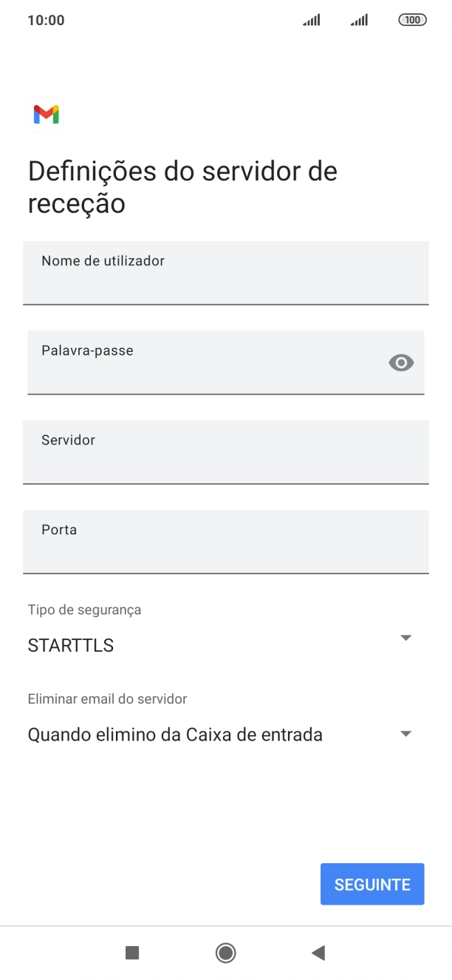Toggle password visibility with the eye icon
The width and height of the screenshot is (452, 980).
[x=400, y=363]
